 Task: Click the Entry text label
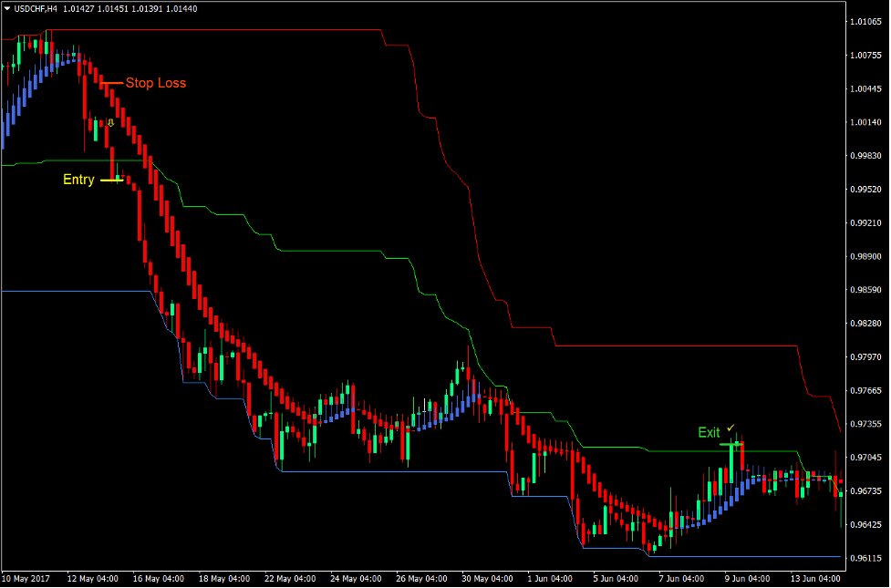78,180
